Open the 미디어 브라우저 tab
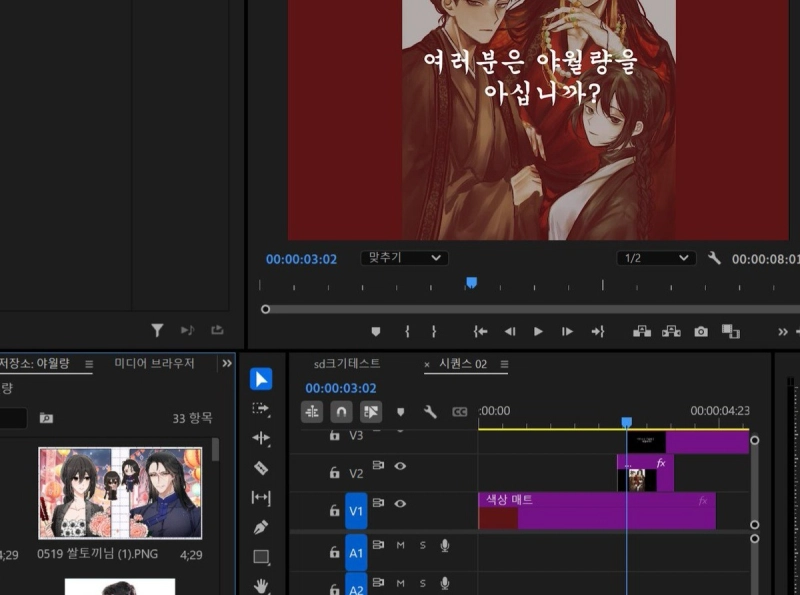The image size is (800, 595). point(154,363)
